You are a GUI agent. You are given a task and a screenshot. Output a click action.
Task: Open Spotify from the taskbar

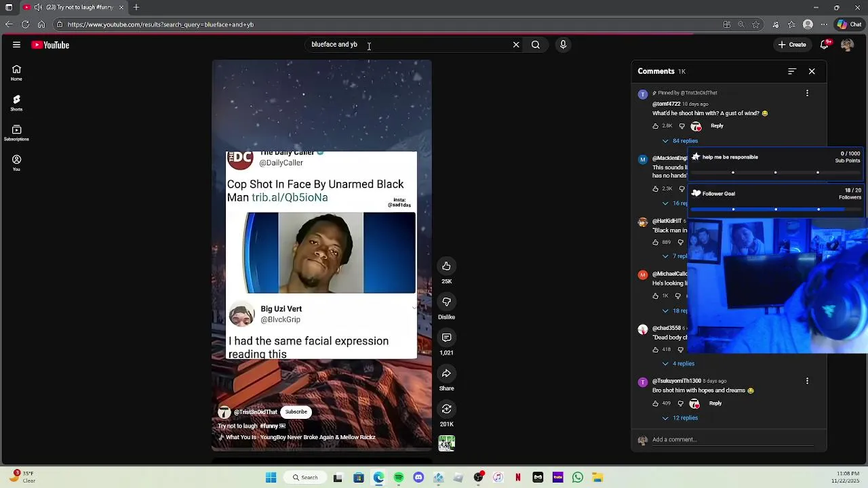399,478
